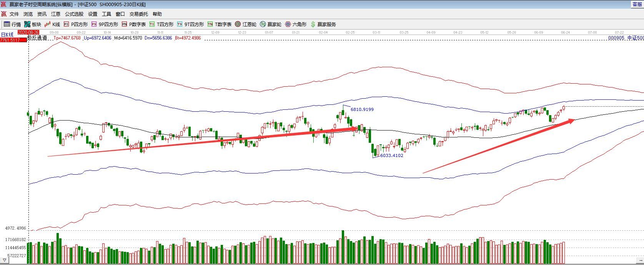The width and height of the screenshot is (644, 266).
Task: Select the P四方形 tool
Action: pos(76,24)
